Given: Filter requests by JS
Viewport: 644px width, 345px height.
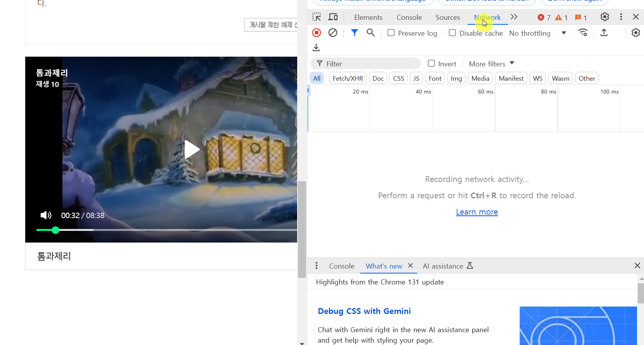Looking at the screenshot, I should coord(416,78).
